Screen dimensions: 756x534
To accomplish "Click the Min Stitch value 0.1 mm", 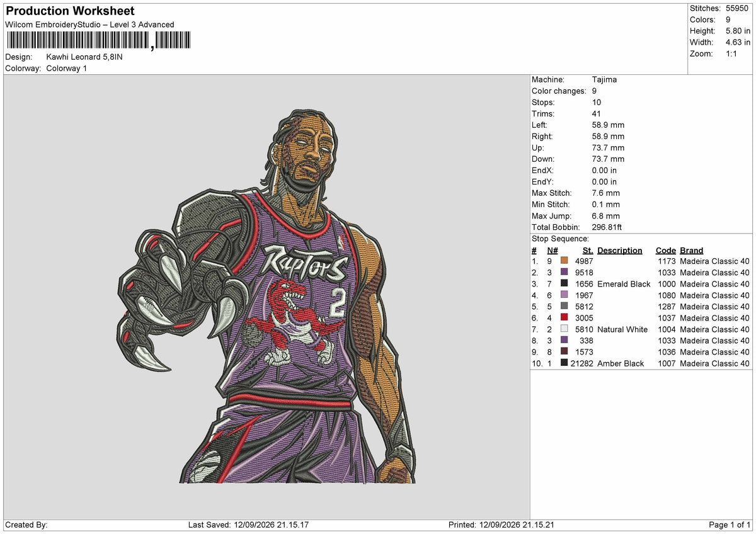I will click(605, 204).
